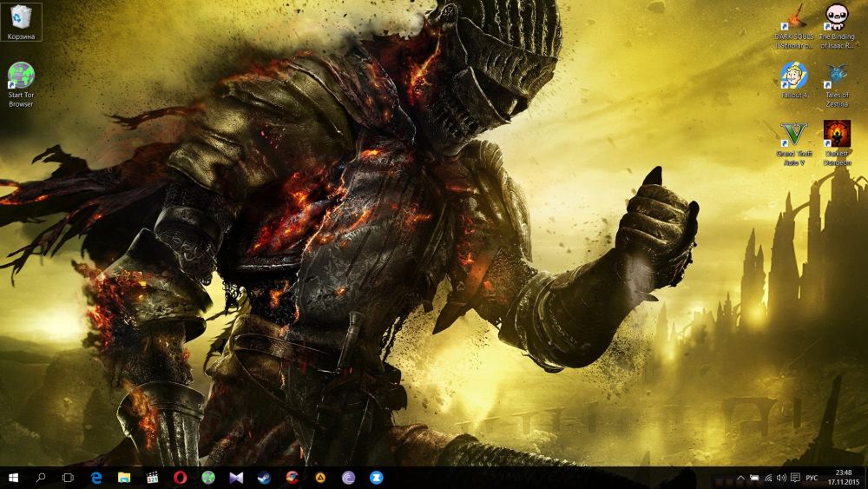Open the Action Center notifications icon
Viewport: 868px width, 489px height.
pyautogui.click(x=795, y=478)
